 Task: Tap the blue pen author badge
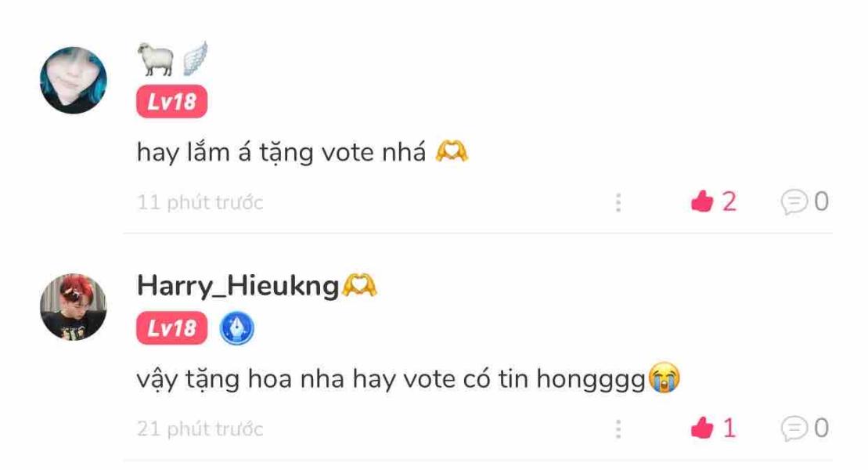click(237, 328)
